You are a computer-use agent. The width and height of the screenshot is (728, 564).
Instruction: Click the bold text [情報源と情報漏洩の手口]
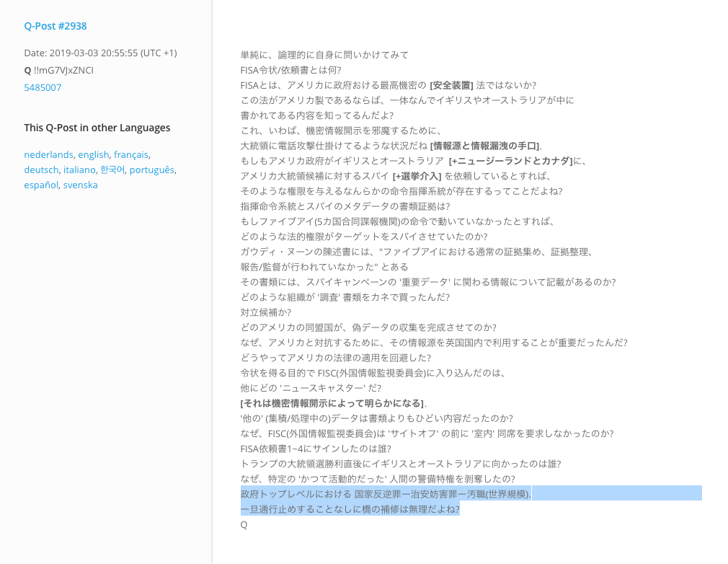tap(485, 146)
